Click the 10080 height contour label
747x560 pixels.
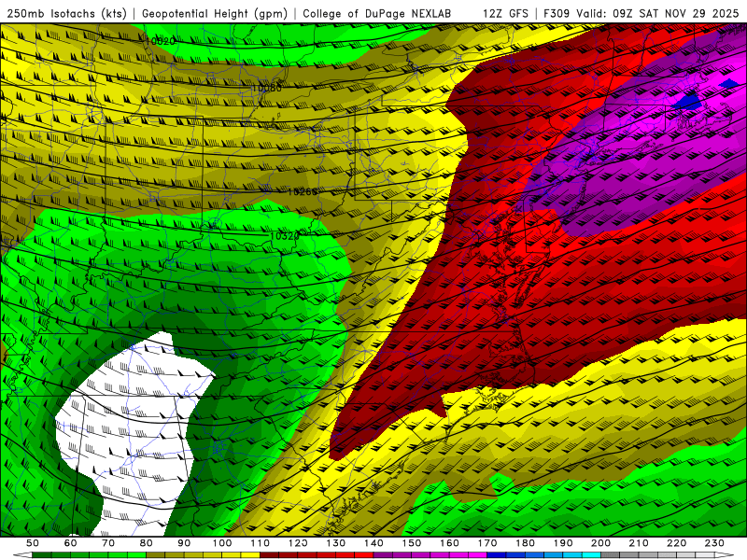pyautogui.click(x=267, y=88)
